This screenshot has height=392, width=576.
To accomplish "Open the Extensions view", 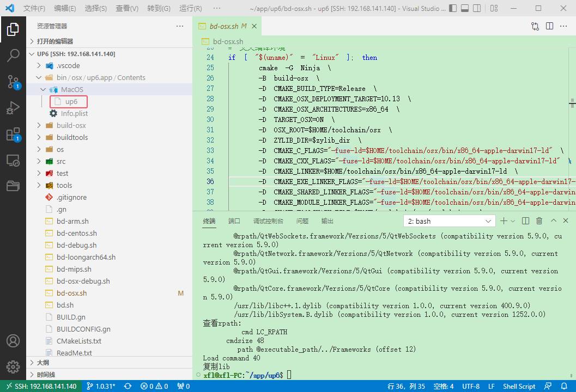I will [13, 134].
